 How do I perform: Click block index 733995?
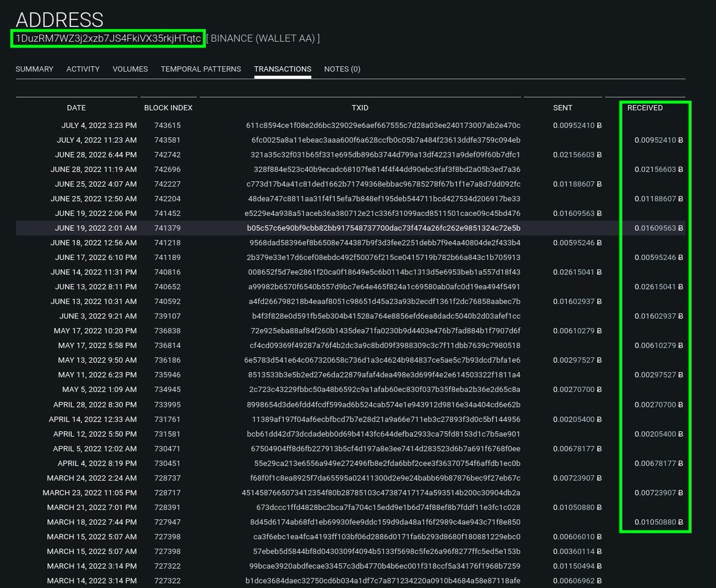(x=167, y=404)
